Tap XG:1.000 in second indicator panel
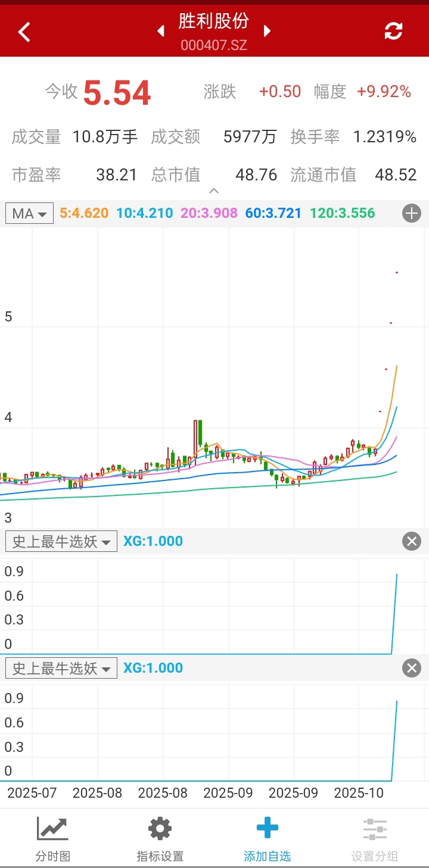The image size is (429, 868). point(153,668)
